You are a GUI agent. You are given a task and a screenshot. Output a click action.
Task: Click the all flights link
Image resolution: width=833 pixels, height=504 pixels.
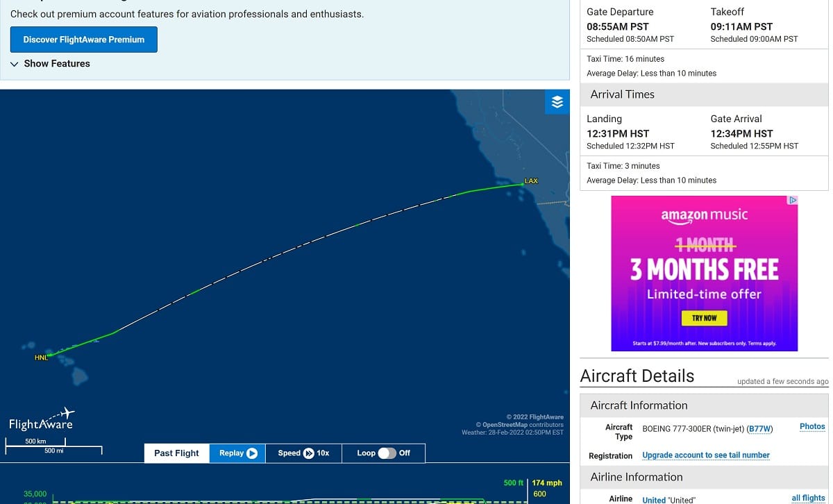(809, 498)
